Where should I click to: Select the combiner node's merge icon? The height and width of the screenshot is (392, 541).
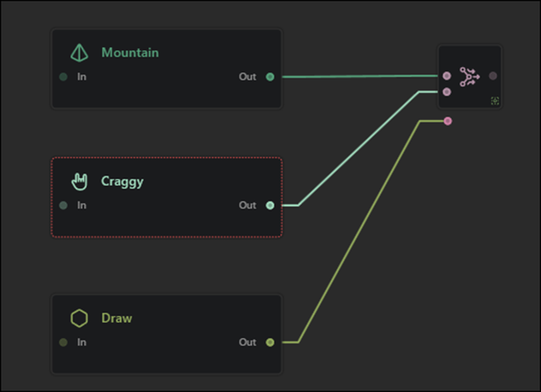click(469, 77)
